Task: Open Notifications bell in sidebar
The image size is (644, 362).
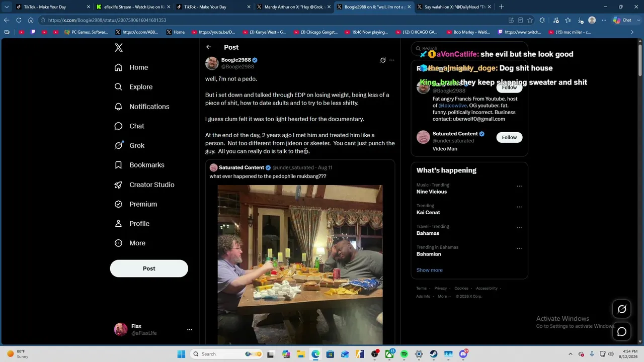Action: pos(142,107)
